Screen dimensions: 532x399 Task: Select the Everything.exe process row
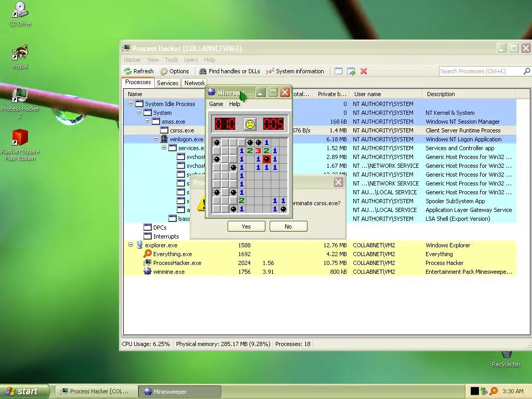point(320,254)
